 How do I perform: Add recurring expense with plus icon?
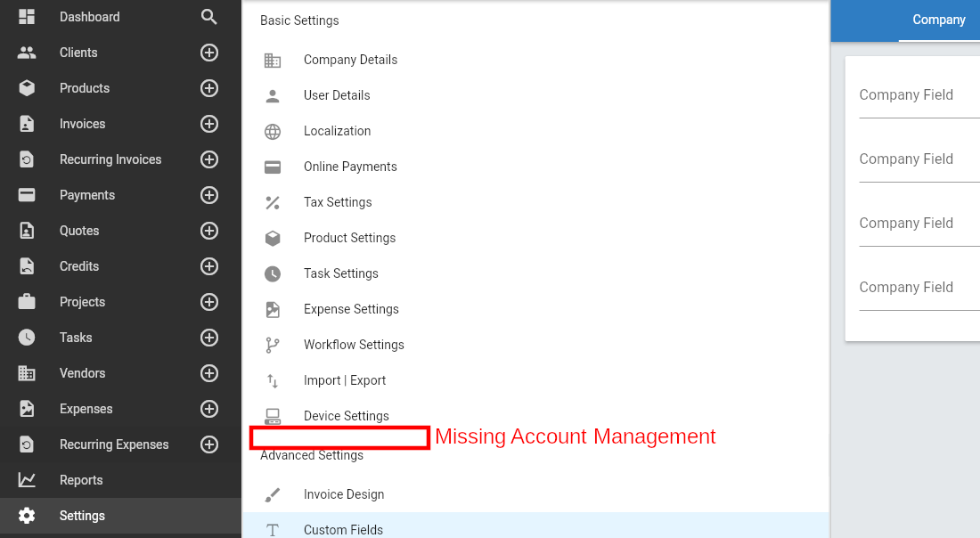(208, 444)
